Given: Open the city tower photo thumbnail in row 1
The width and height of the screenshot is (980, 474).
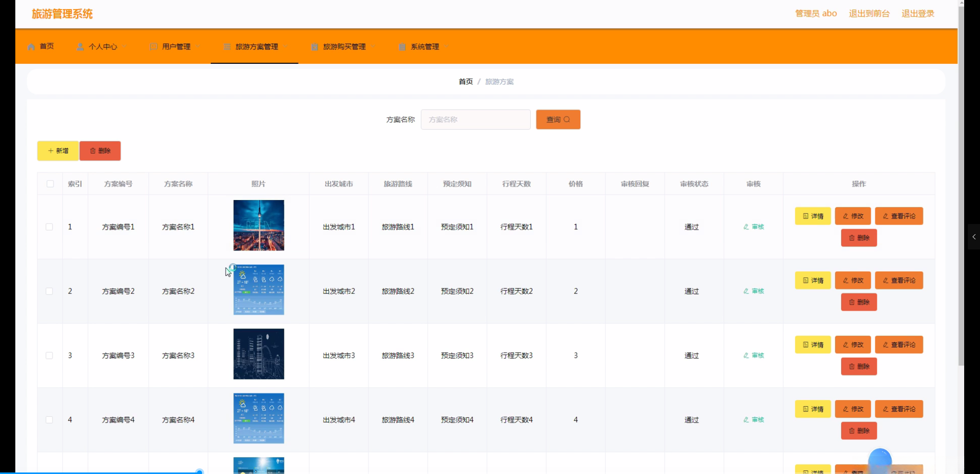Looking at the screenshot, I should coord(259,226).
